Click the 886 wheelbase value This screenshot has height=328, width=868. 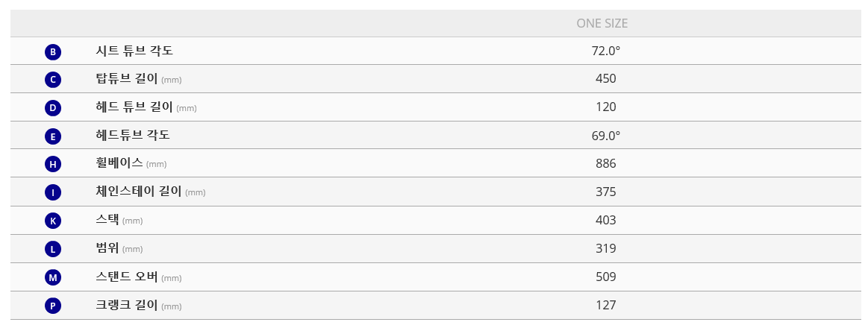point(605,164)
